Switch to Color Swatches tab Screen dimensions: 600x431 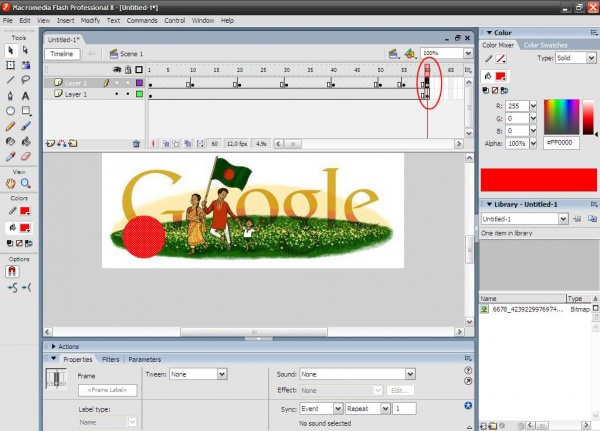(545, 45)
